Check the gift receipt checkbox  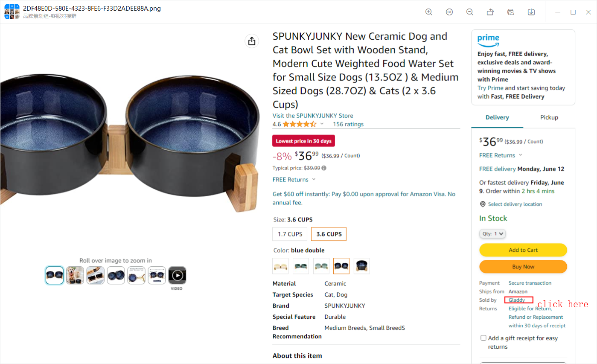coord(483,338)
